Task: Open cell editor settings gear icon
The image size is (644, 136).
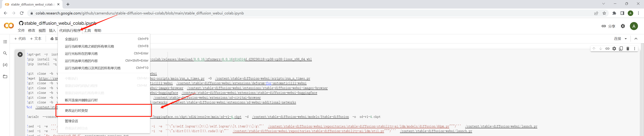Action: (614, 49)
